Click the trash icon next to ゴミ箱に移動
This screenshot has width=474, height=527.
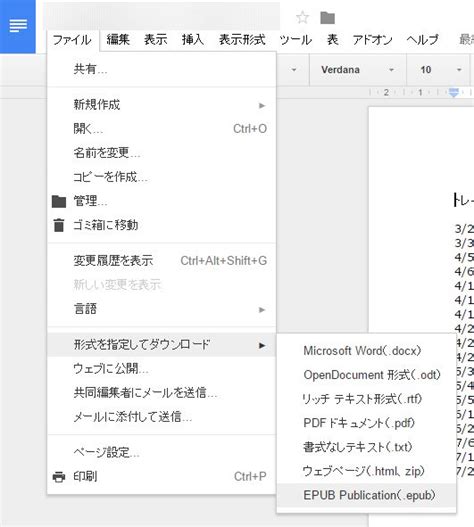59,225
